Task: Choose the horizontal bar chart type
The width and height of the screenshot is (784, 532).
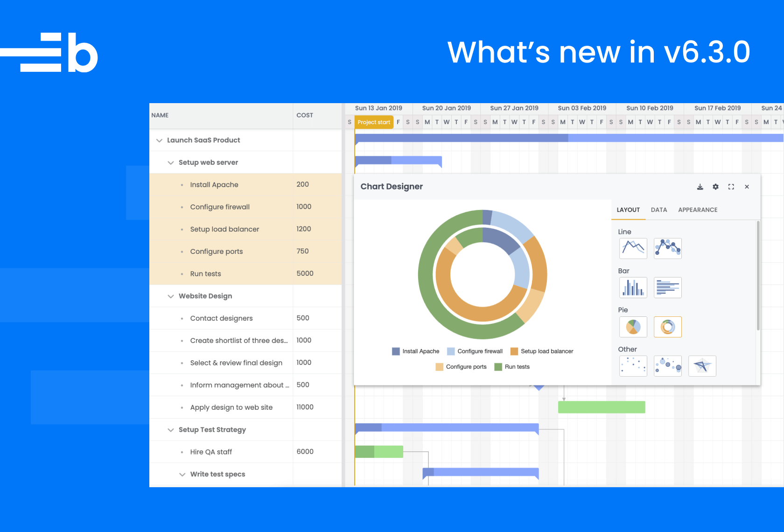Action: point(668,287)
